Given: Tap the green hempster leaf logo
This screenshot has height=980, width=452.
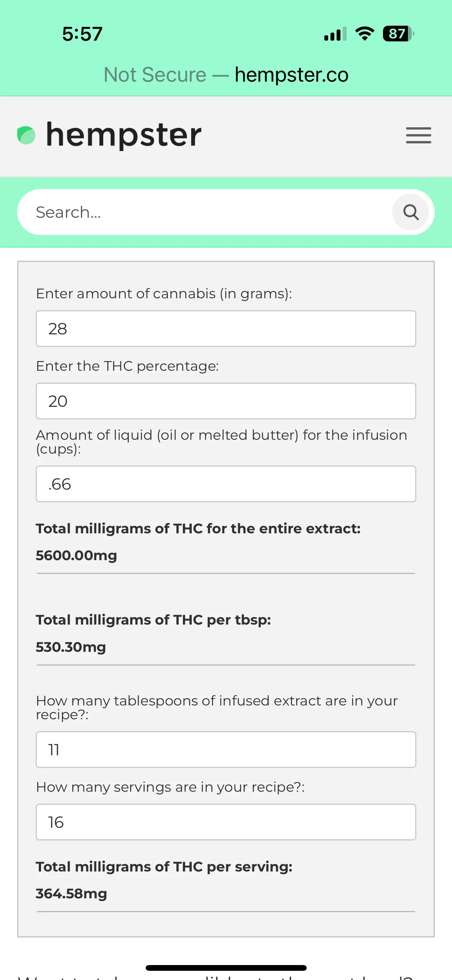Looking at the screenshot, I should (26, 135).
